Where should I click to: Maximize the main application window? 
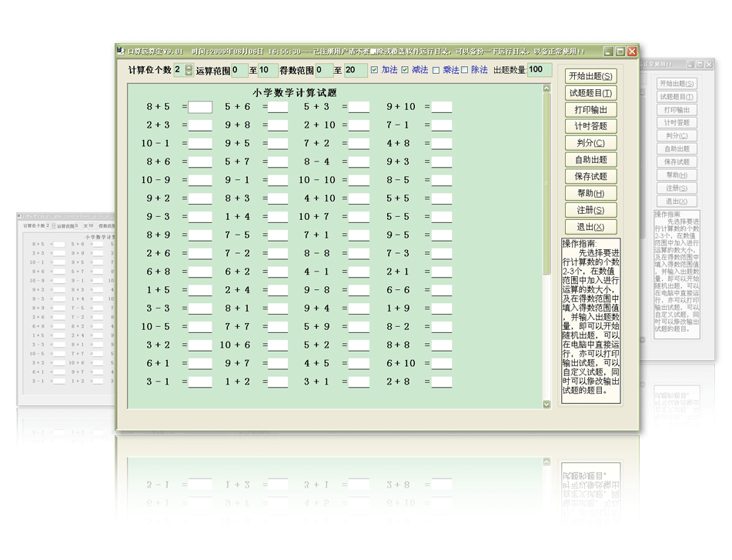point(620,52)
